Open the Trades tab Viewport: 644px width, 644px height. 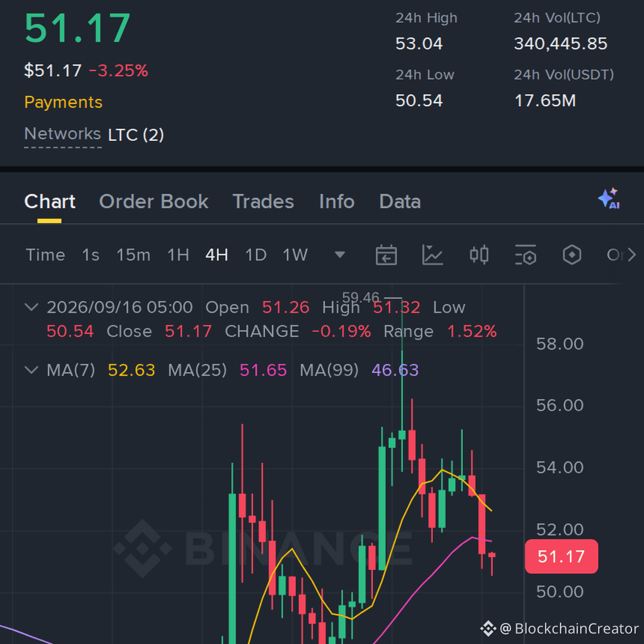264,202
